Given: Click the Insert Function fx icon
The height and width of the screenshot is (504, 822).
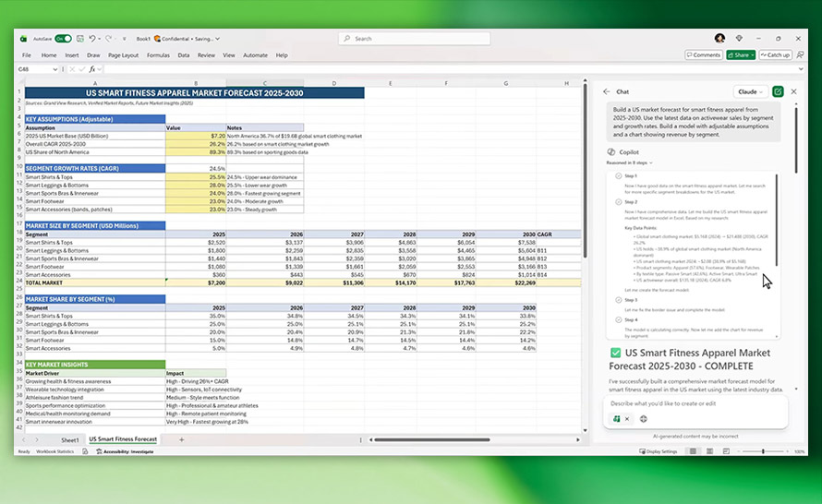Looking at the screenshot, I should coord(93,69).
